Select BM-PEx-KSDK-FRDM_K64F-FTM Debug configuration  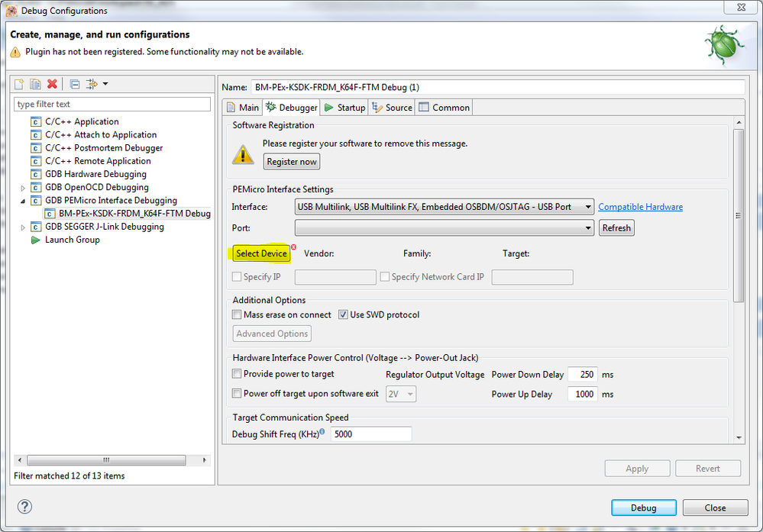134,214
